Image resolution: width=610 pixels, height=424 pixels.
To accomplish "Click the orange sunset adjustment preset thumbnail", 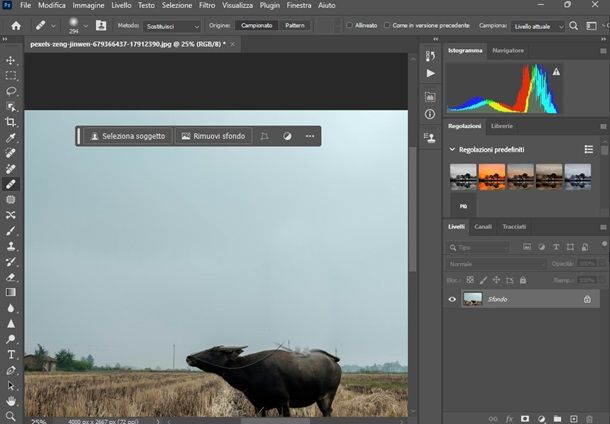I will 492,176.
